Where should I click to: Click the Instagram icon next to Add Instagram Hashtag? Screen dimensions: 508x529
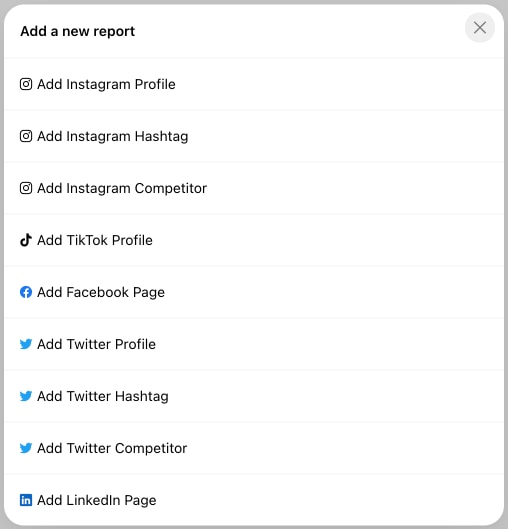pyautogui.click(x=26, y=136)
